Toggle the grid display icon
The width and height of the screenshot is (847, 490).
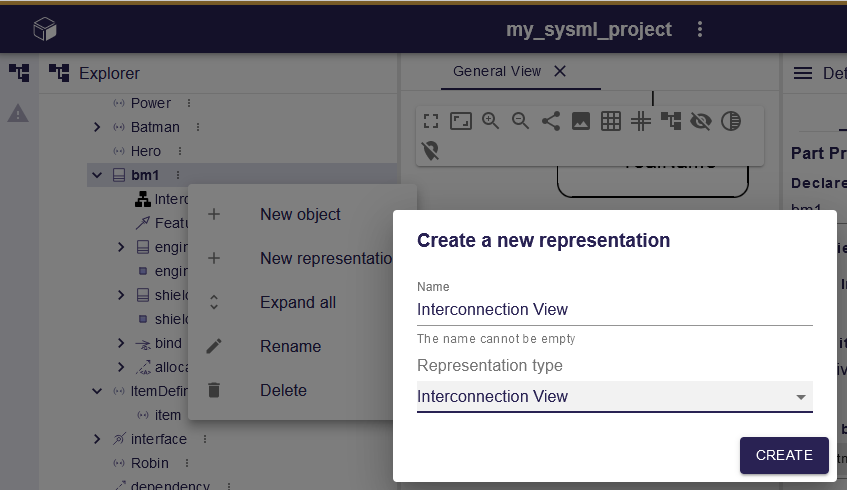(x=611, y=121)
